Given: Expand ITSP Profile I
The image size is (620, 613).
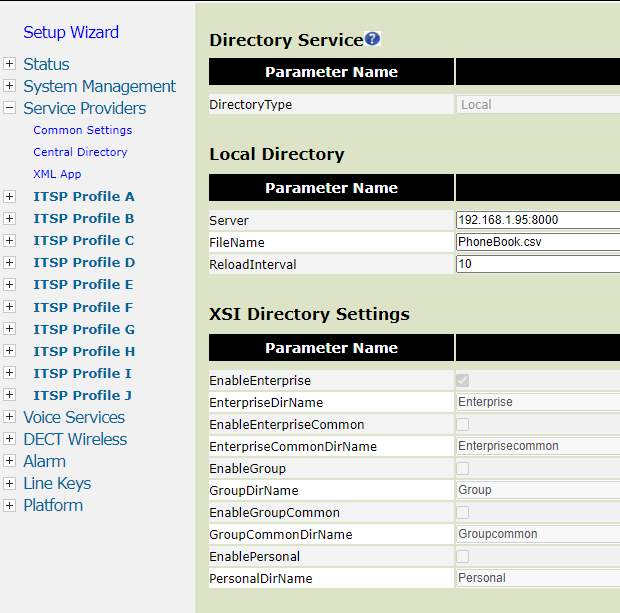Looking at the screenshot, I should [9, 373].
